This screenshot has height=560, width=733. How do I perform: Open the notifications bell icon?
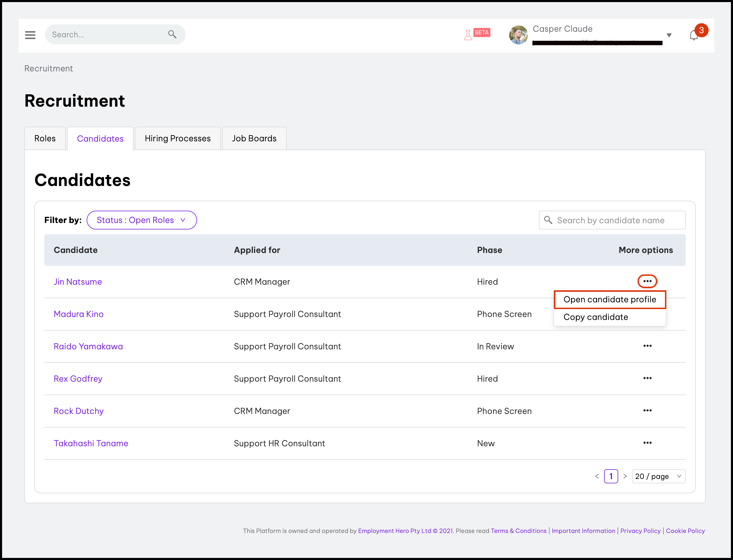(x=694, y=35)
